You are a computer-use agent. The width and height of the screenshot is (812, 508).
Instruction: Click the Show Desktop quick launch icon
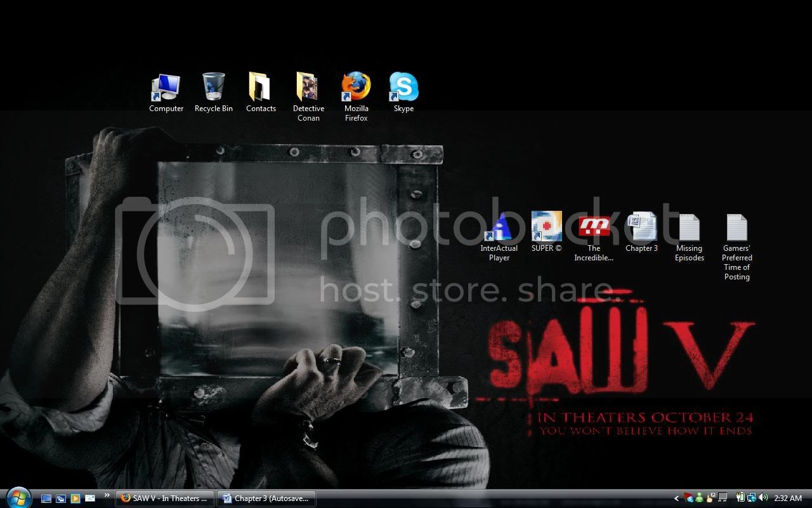tap(46, 498)
